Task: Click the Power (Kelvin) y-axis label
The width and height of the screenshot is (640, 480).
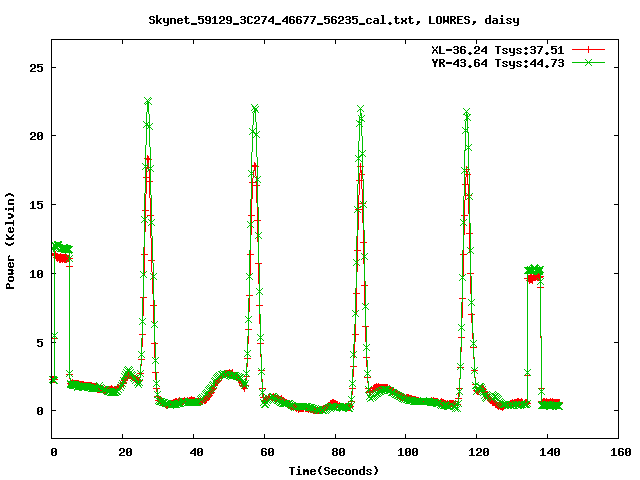Action: (10, 241)
